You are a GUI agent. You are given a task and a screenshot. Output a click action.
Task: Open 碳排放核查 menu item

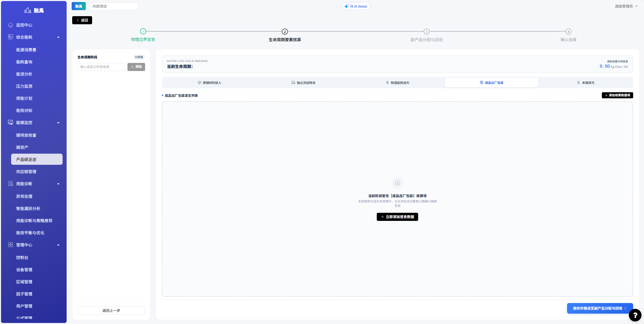click(37, 135)
